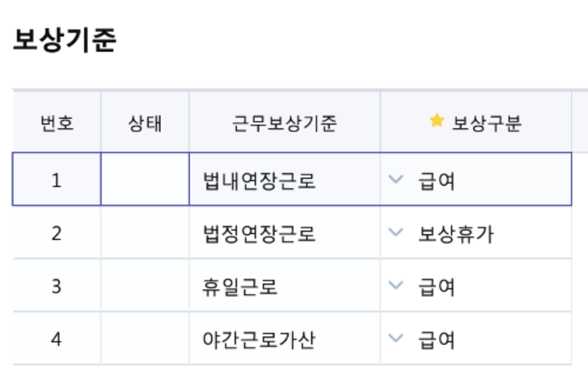The image size is (588, 380).
Task: Open the 보상구분 dropdown for 법내연장근로
Action: pyautogui.click(x=396, y=179)
